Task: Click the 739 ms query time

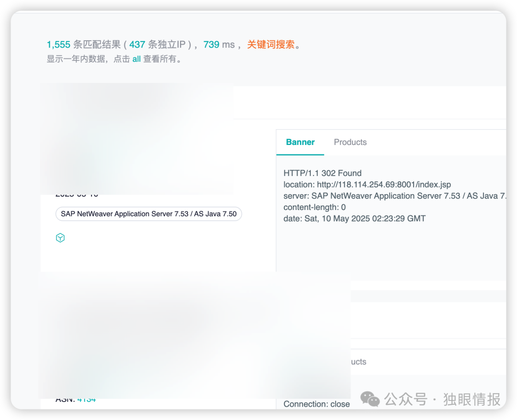Action: point(212,44)
